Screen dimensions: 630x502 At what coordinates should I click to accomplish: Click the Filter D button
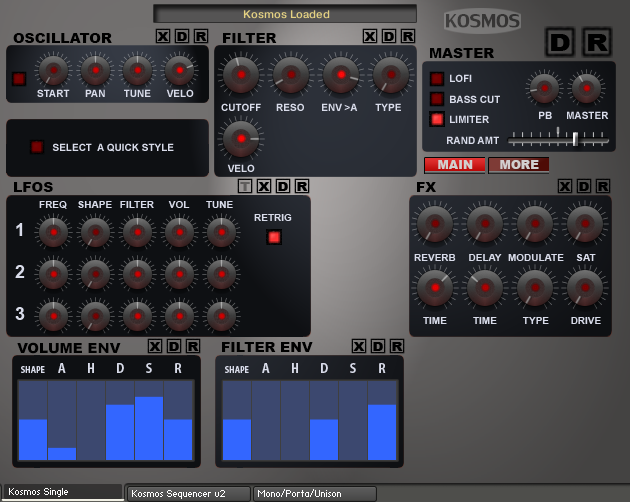click(389, 36)
